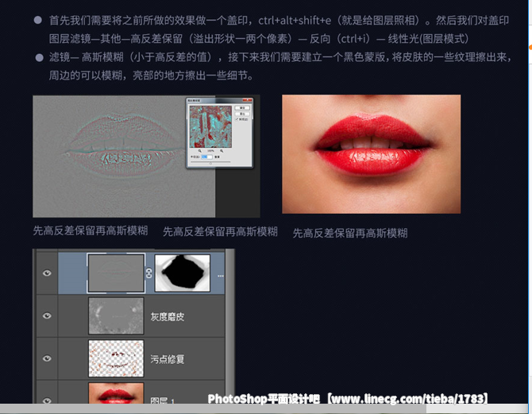
Task: Toggle visibility of 污点修复 layer
Action: [x=47, y=358]
